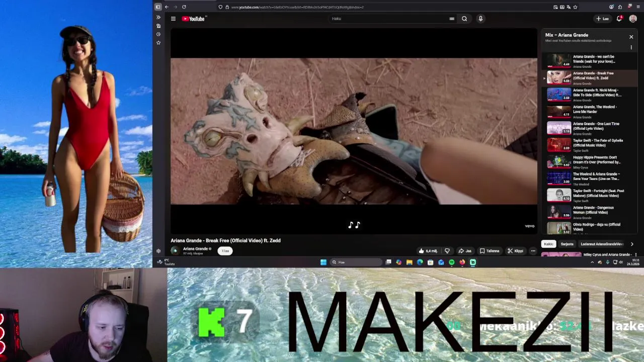644x362 pixels.
Task: Open the browser main menu button
Action: coord(637,7)
